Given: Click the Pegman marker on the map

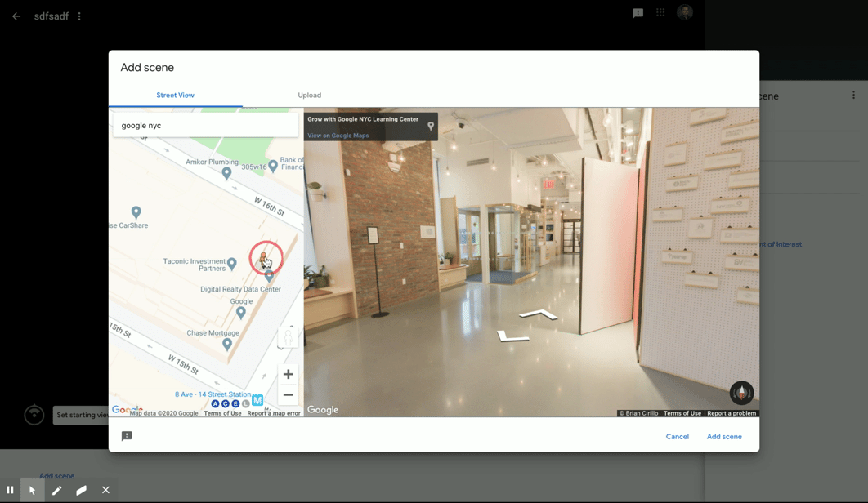Looking at the screenshot, I should click(264, 258).
